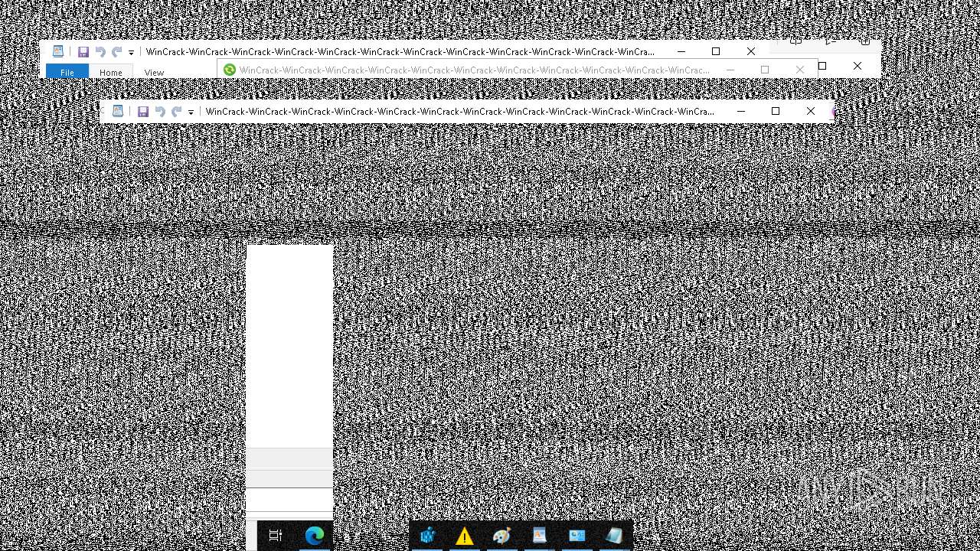Maximize the upper WordPad window
The height and width of the screenshot is (551, 980).
point(716,51)
